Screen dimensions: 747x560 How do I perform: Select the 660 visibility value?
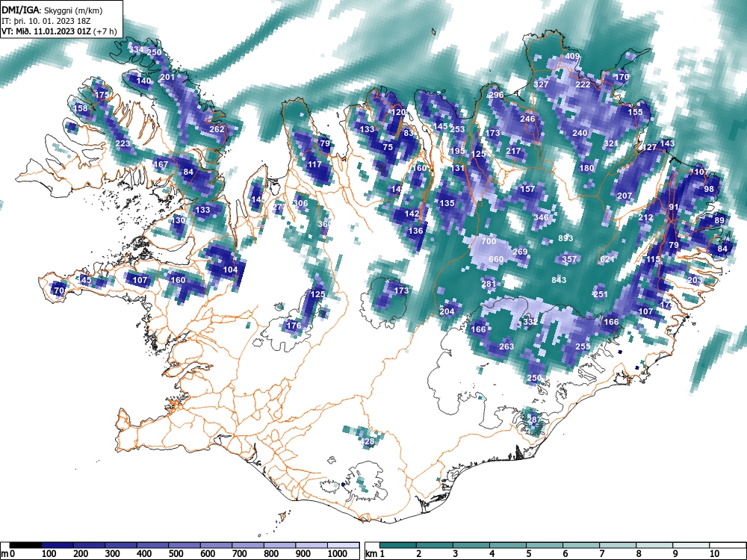(x=496, y=260)
